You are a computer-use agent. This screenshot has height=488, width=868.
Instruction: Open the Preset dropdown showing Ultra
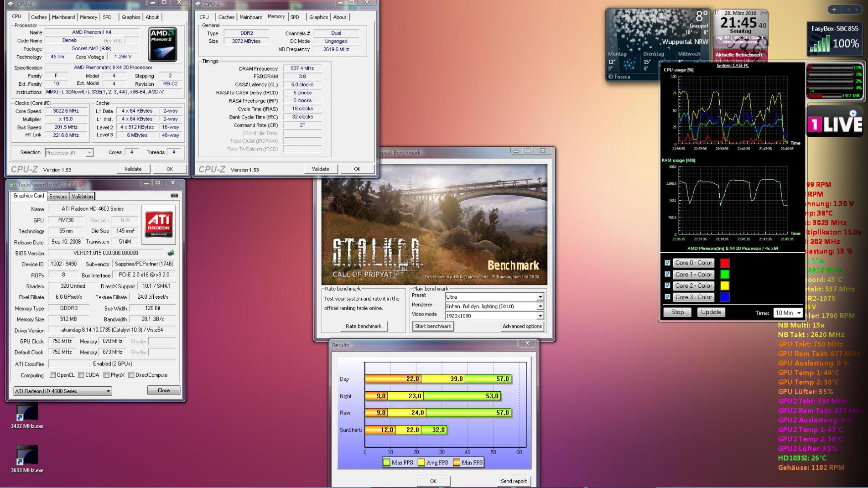click(494, 296)
